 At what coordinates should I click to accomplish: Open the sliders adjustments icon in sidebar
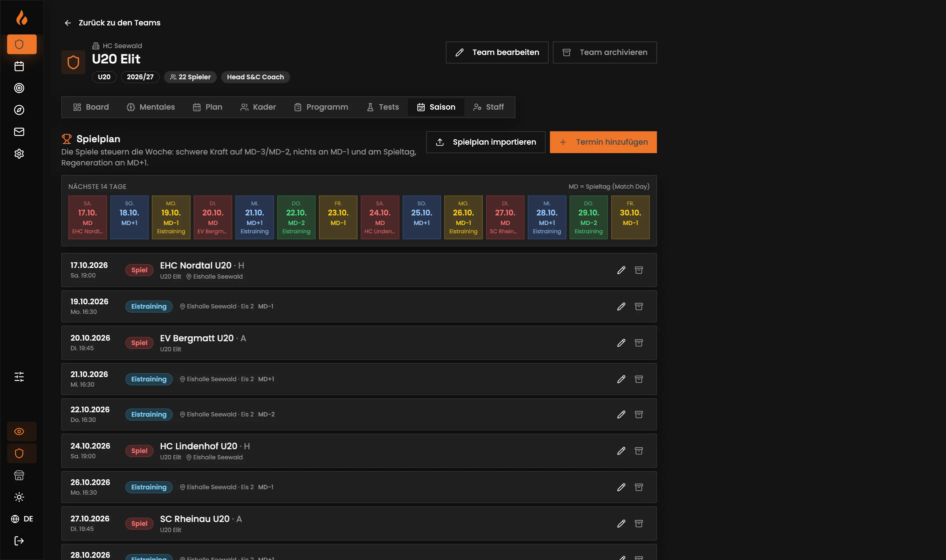tap(19, 377)
